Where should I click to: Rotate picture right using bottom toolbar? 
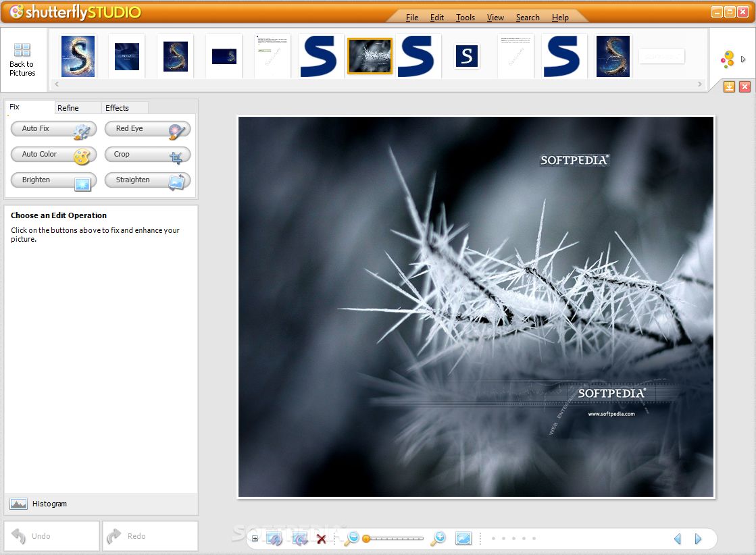(300, 539)
